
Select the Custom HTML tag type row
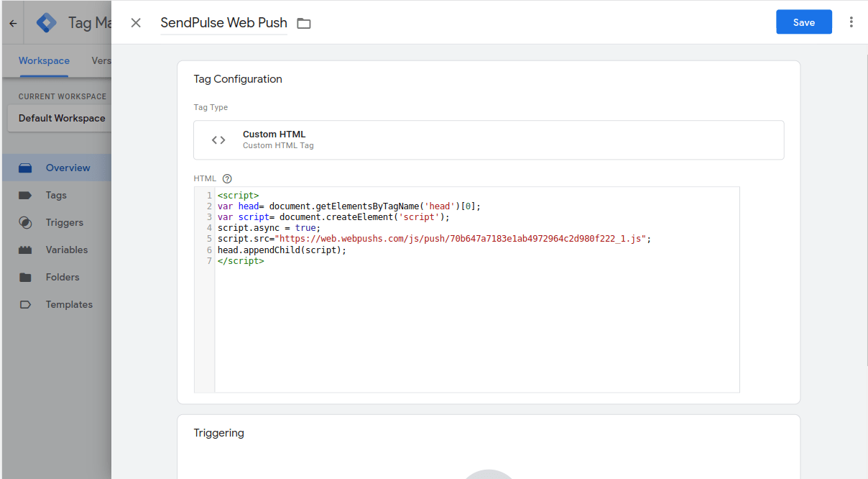488,140
